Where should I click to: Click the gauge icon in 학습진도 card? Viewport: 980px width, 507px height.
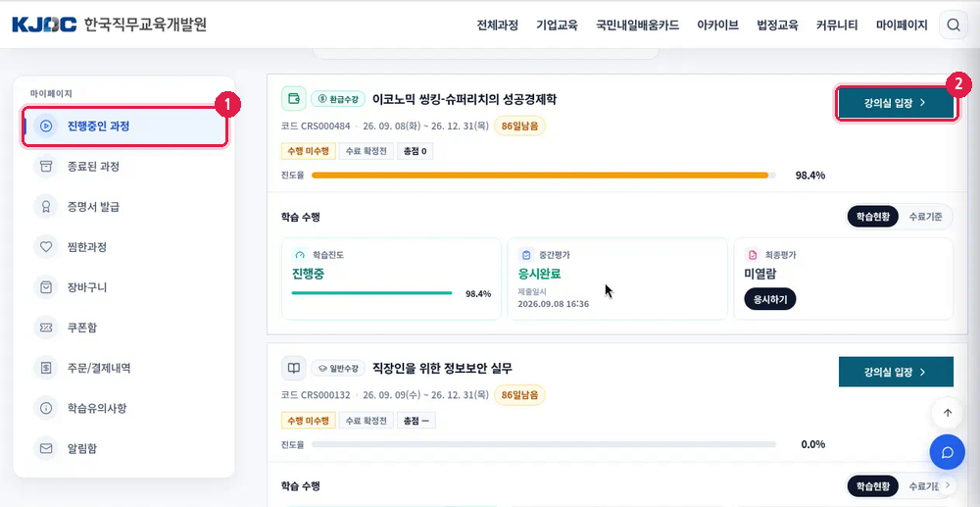[x=299, y=255]
